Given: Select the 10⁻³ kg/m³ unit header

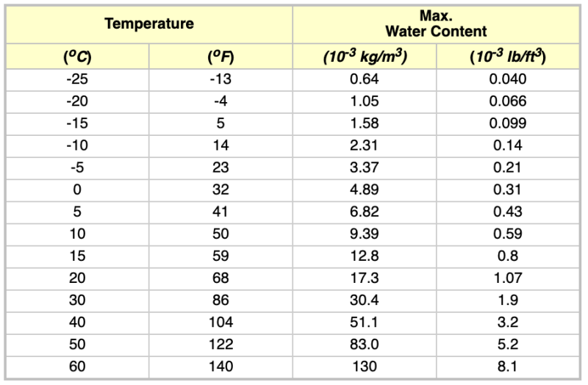Looking at the screenshot, I should [365, 57].
